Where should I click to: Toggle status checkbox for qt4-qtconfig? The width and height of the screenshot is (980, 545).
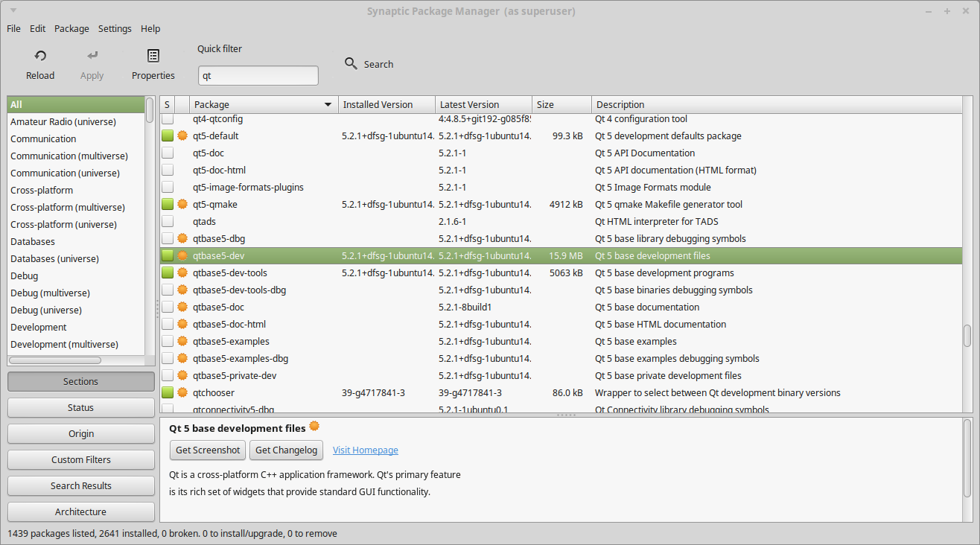point(168,119)
